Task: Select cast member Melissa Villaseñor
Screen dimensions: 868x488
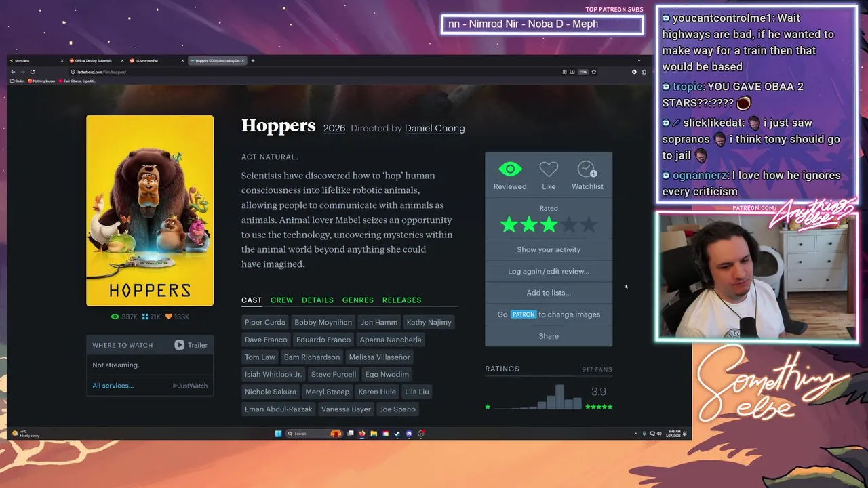Action: click(379, 357)
